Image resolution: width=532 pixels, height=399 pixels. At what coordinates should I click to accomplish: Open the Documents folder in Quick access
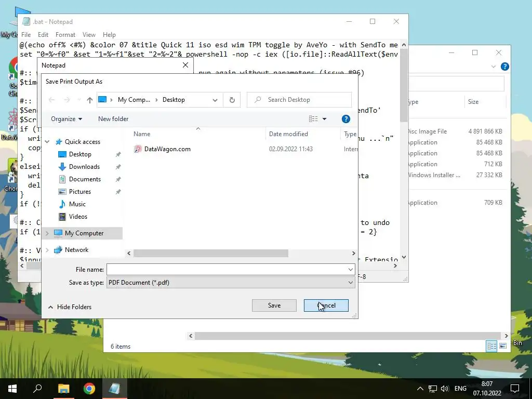(85, 179)
